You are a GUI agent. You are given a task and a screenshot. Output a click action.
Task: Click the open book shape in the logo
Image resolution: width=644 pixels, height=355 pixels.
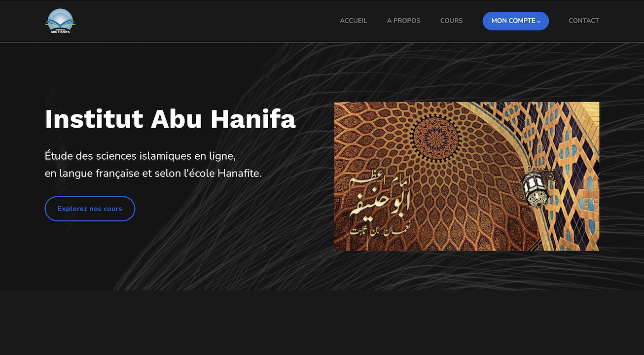60,23
